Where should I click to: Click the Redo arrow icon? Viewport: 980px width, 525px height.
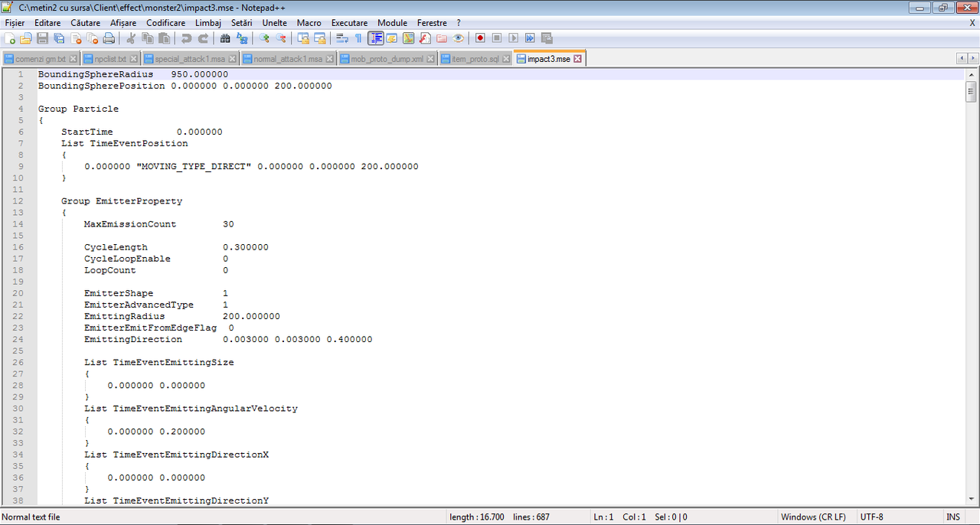click(203, 38)
